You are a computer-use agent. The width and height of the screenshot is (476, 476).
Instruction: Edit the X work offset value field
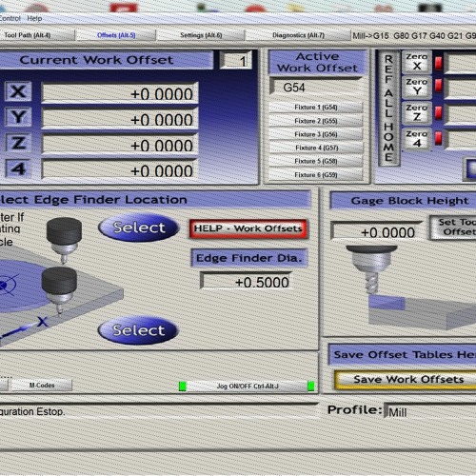120,93
